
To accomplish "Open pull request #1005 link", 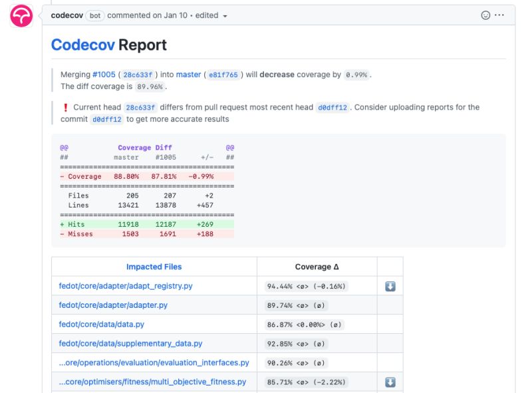I will (x=104, y=74).
